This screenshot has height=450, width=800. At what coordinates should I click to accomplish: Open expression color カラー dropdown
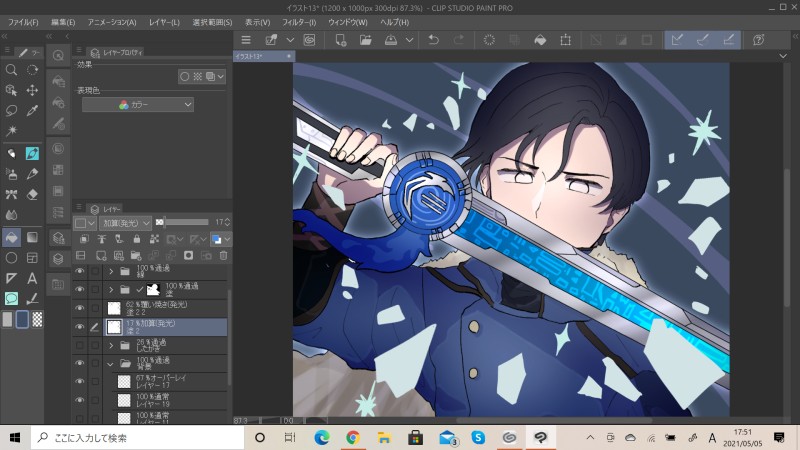click(138, 105)
